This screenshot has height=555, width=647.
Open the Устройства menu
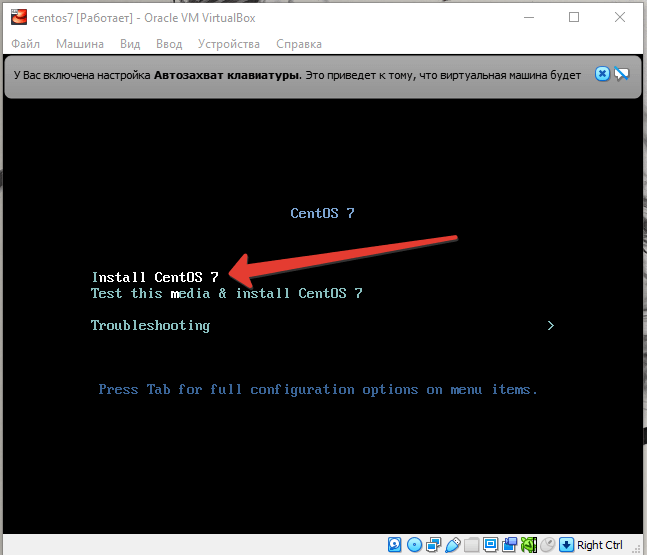click(x=228, y=44)
